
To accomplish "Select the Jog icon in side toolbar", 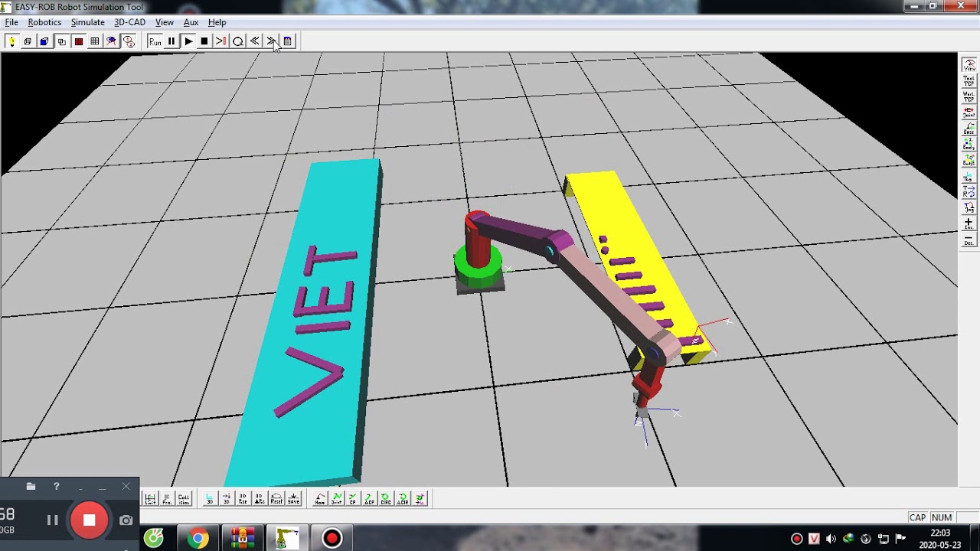I will pyautogui.click(x=969, y=207).
